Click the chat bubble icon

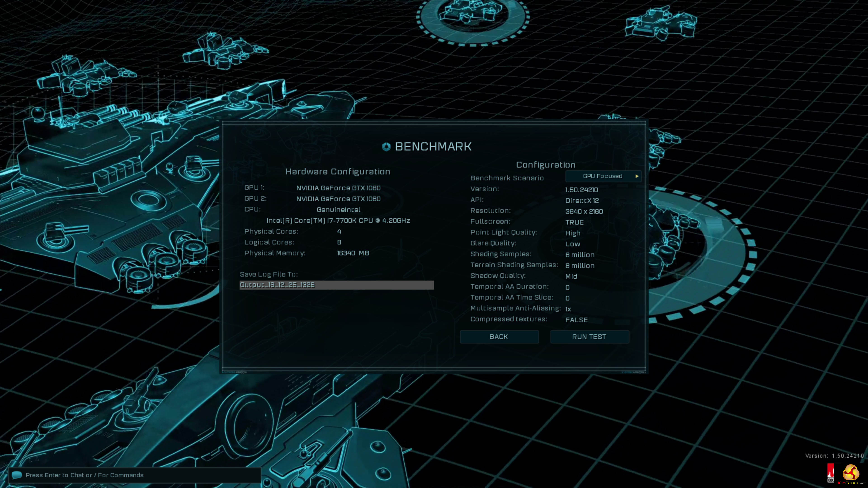(17, 475)
